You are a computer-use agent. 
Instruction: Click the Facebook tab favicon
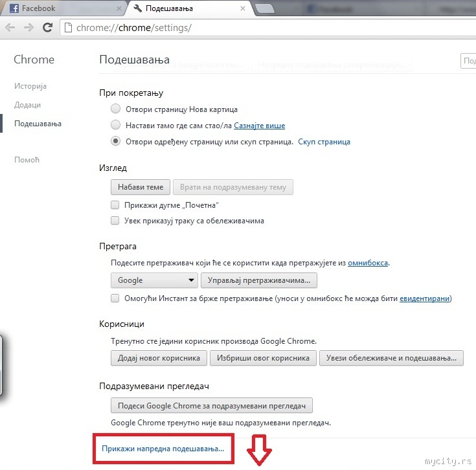(14, 8)
